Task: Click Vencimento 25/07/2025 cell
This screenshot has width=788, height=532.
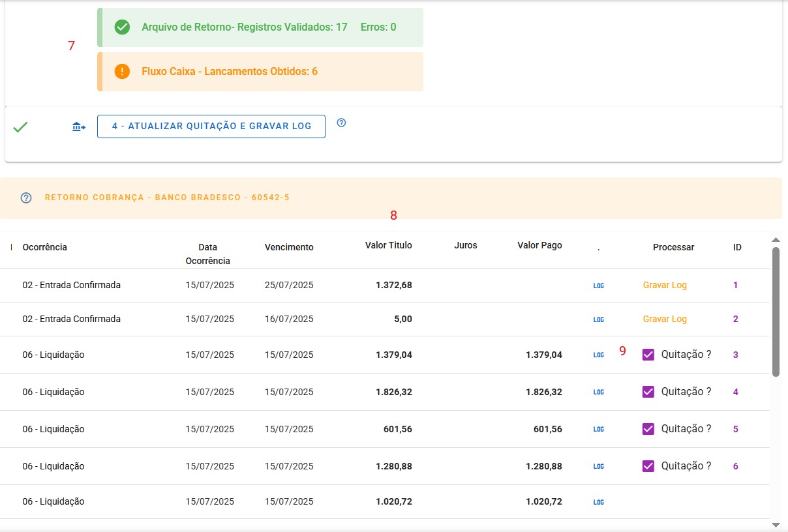Action: 289,285
